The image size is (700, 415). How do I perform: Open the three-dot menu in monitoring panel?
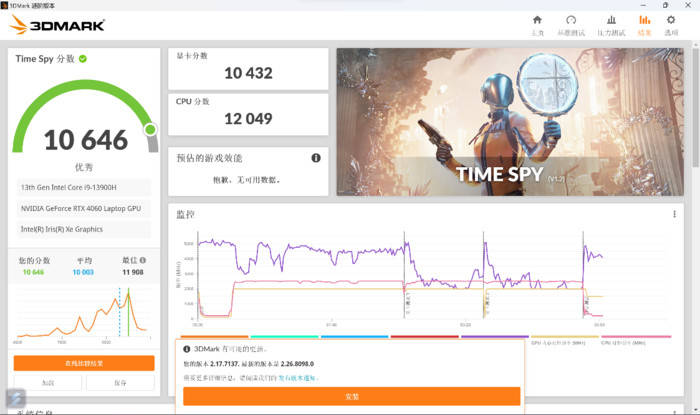coord(674,214)
